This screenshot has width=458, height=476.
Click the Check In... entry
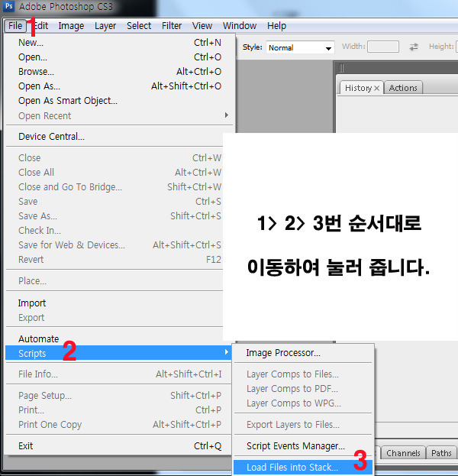tap(114, 231)
